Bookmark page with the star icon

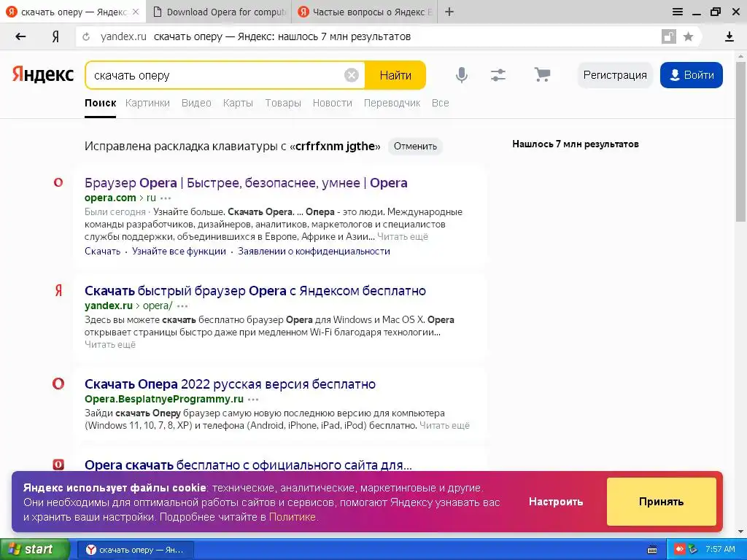click(688, 36)
